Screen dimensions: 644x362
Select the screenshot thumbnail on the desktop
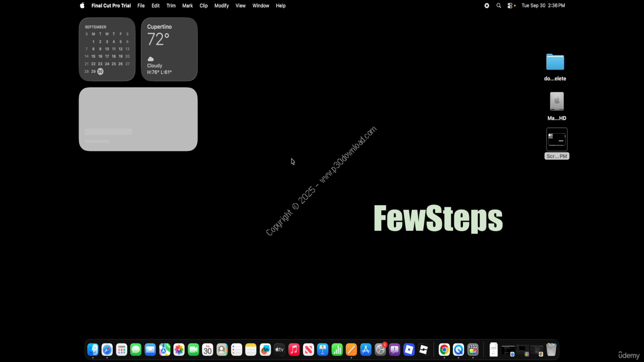click(556, 140)
